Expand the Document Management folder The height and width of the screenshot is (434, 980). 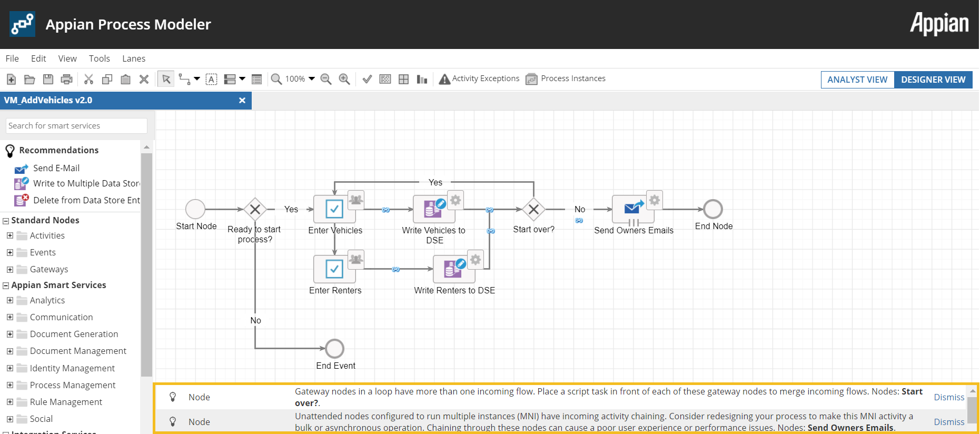10,351
